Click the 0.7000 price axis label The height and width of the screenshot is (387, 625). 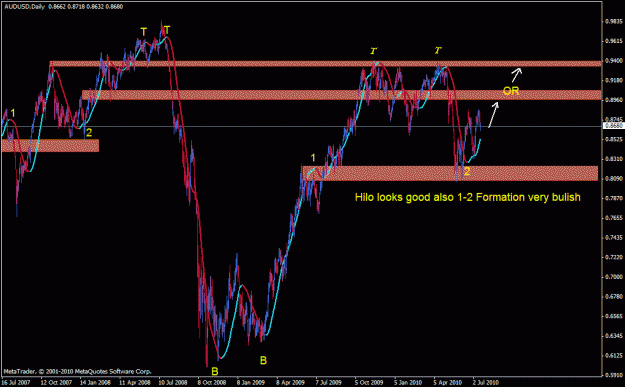(614, 277)
